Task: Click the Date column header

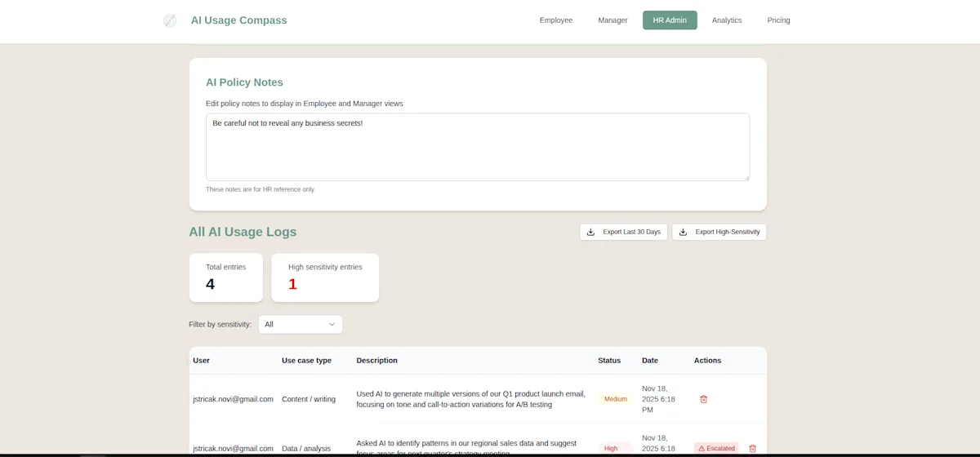Action: [650, 360]
